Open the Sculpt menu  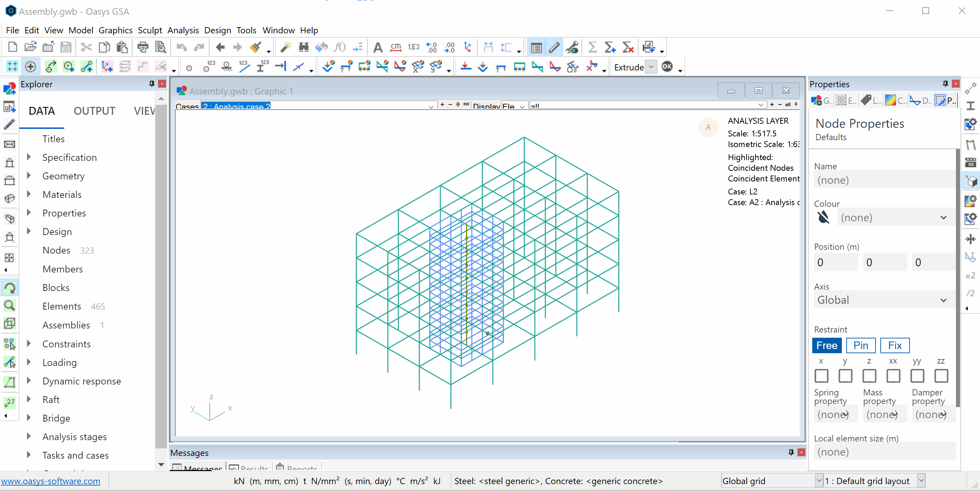(x=150, y=30)
